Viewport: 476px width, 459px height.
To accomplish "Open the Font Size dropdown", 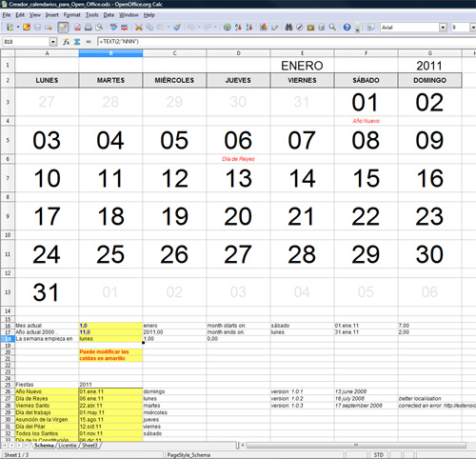I will tap(473, 28).
